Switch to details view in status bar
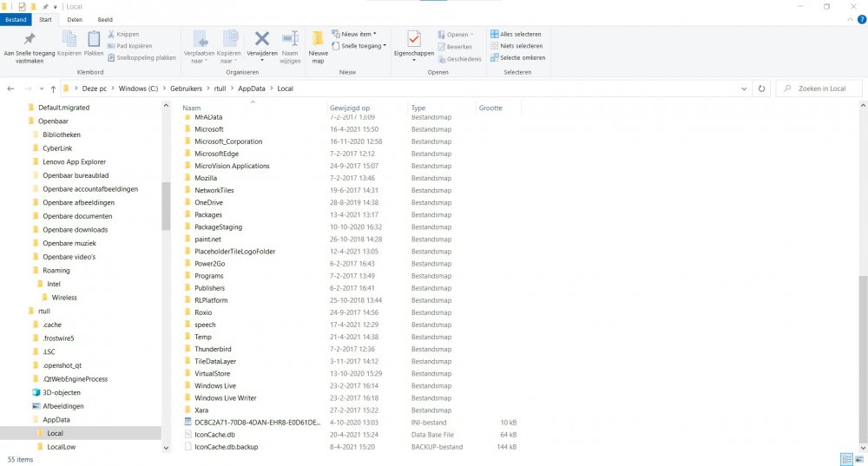 [845, 459]
